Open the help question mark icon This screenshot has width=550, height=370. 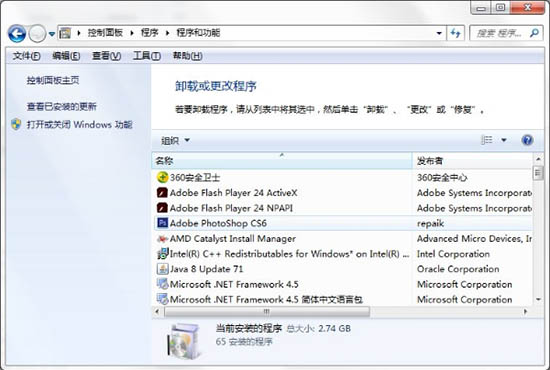pyautogui.click(x=527, y=140)
